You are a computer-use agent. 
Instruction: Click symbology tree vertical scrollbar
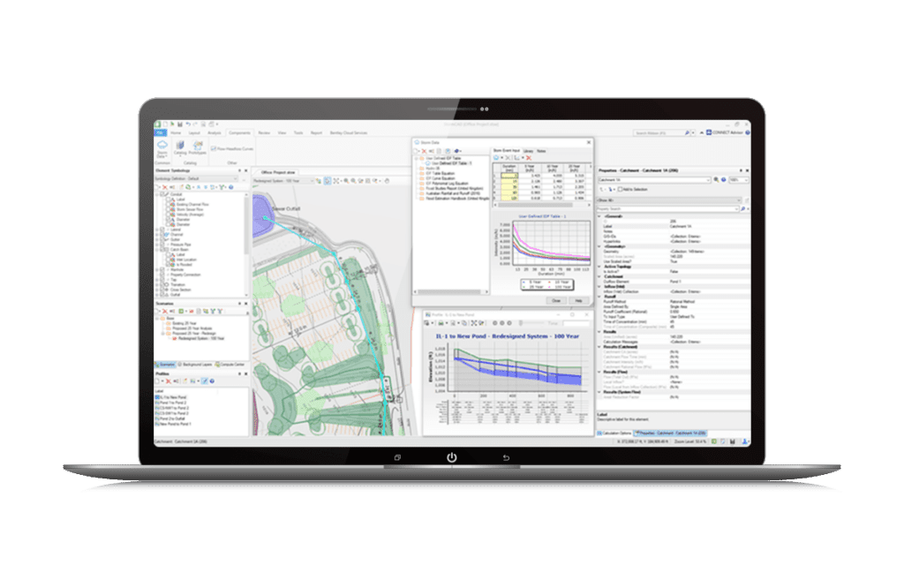tap(247, 228)
